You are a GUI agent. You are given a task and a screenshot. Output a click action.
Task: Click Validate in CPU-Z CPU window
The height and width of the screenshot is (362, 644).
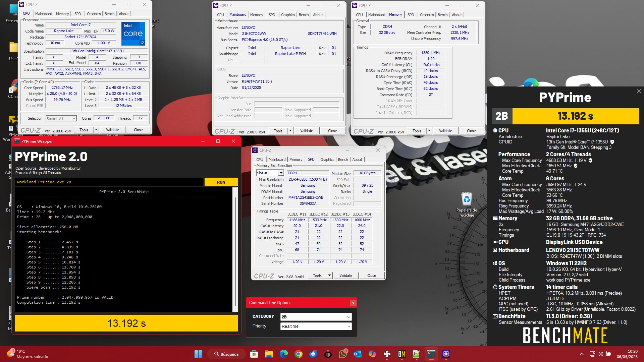click(112, 130)
